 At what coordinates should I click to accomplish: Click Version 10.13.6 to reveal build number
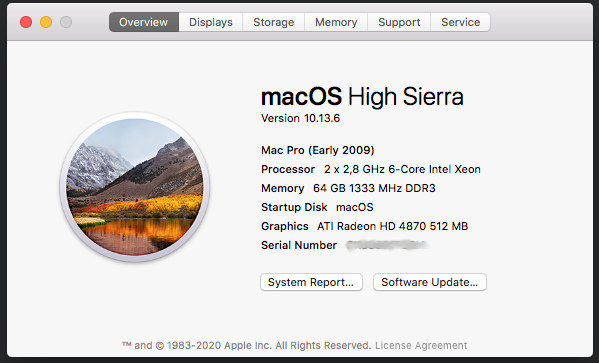pos(300,118)
